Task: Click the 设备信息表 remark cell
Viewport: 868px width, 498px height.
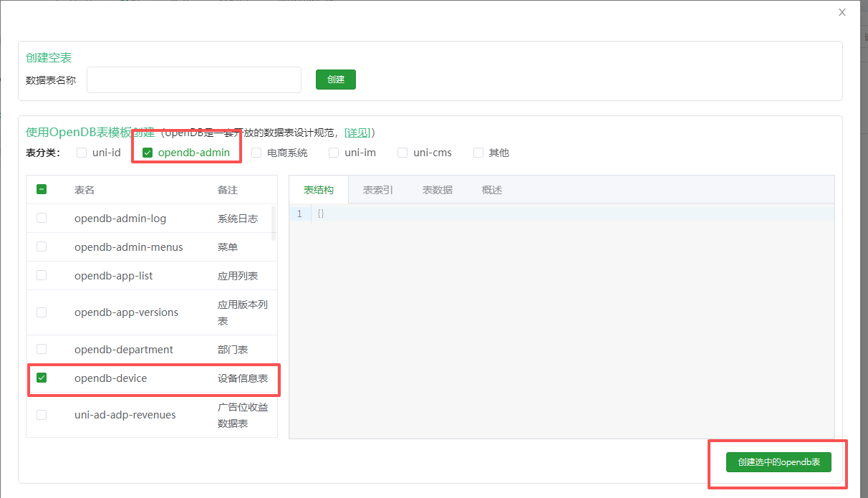Action: (243, 378)
